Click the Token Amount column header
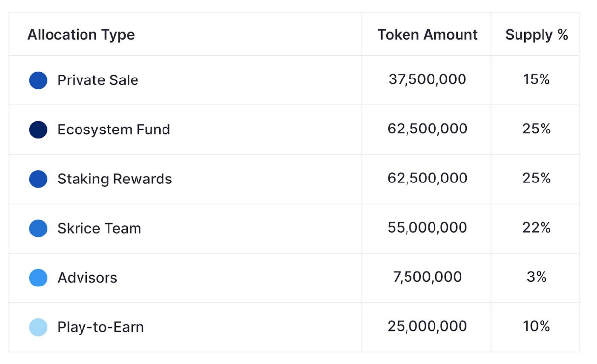The height and width of the screenshot is (364, 597). [427, 35]
